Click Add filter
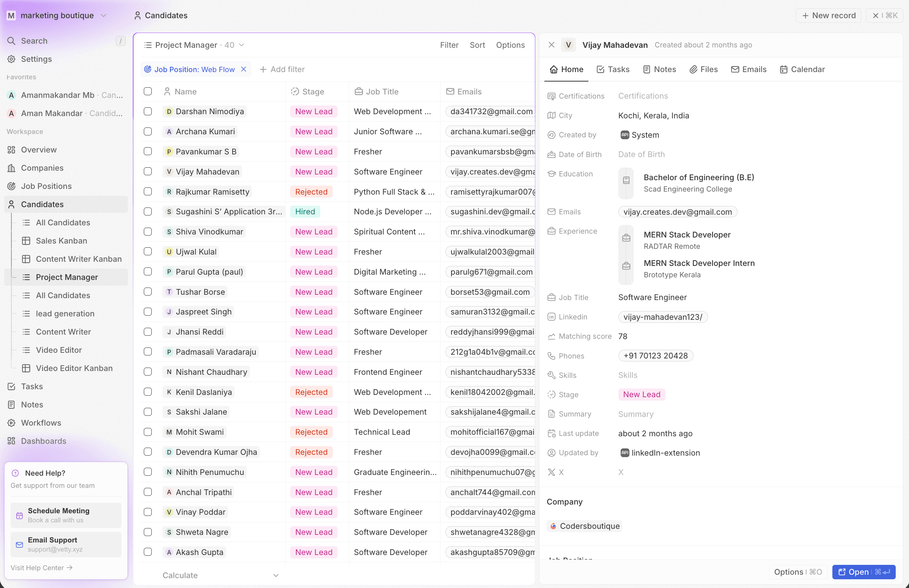 point(282,69)
